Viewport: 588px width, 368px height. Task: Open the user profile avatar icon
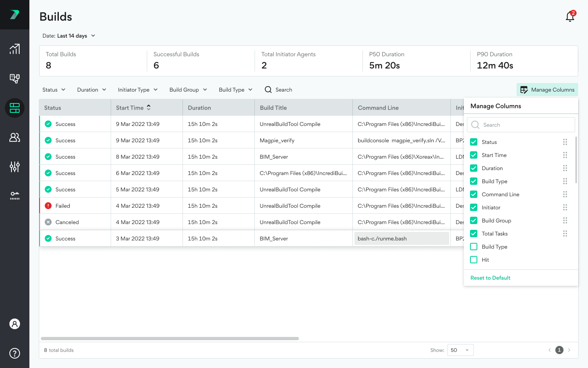pyautogui.click(x=15, y=324)
